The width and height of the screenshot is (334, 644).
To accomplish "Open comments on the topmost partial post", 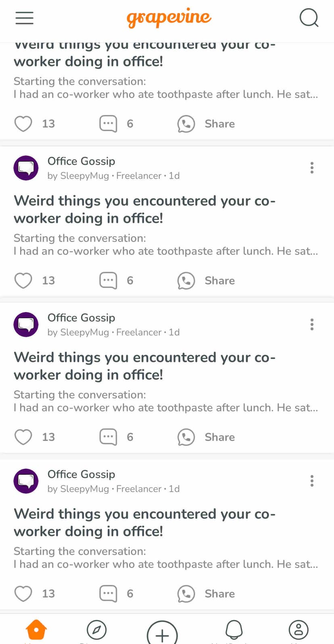I will pos(108,123).
